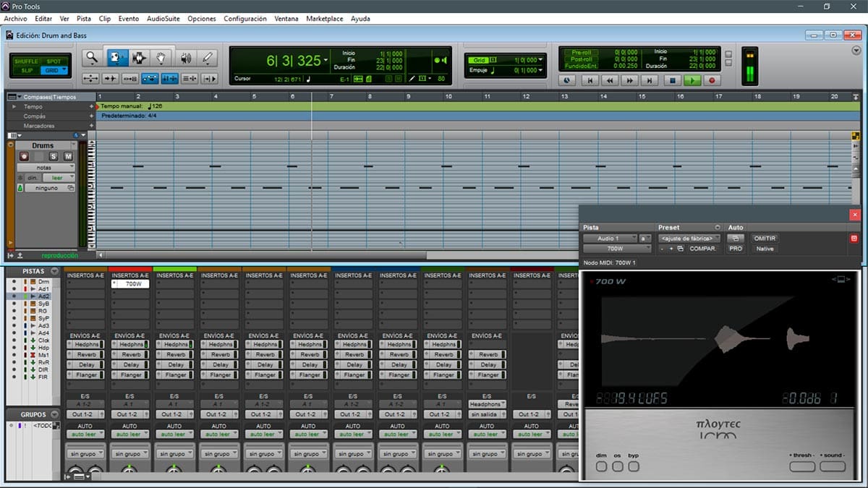
Task: Open the Empuje nudge value dropdown
Action: 540,70
